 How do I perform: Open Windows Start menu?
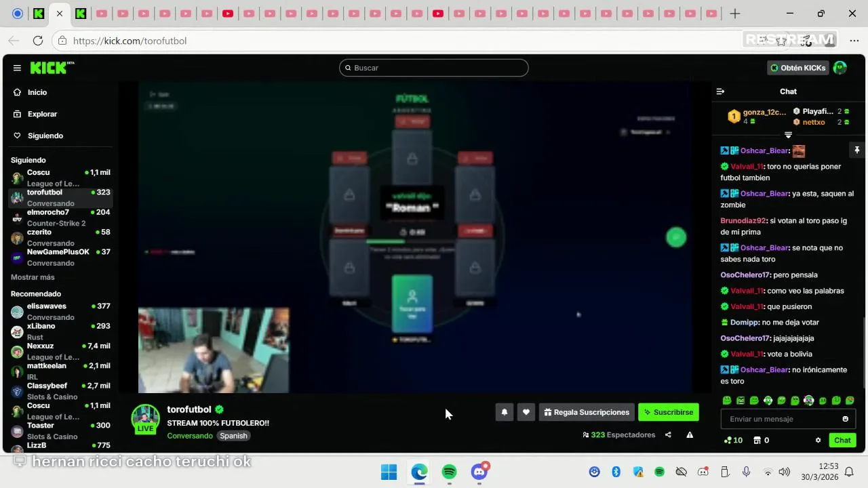coord(389,471)
